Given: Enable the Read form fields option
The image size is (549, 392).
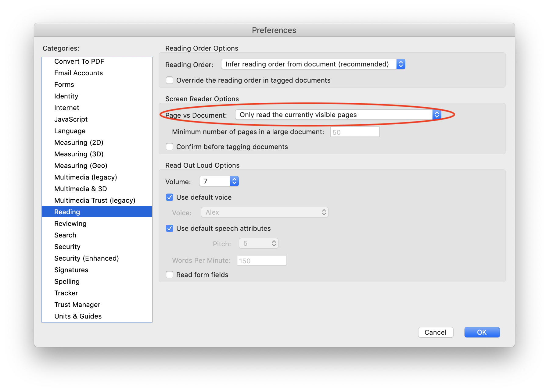Looking at the screenshot, I should pos(170,275).
